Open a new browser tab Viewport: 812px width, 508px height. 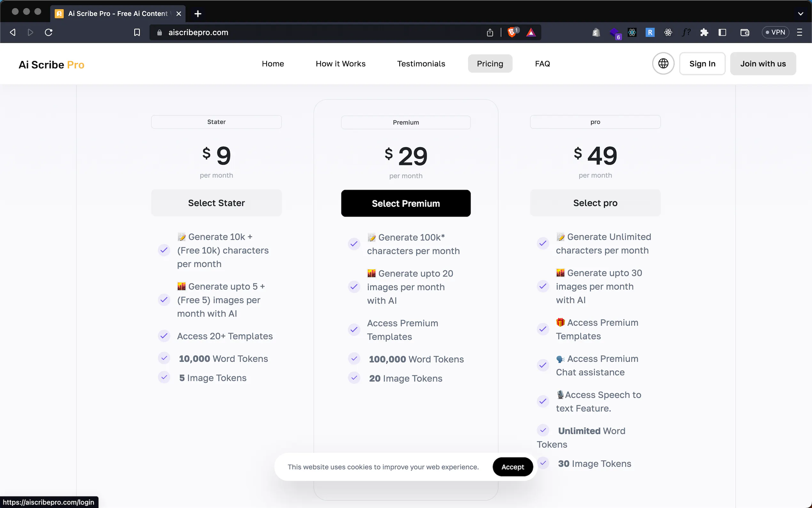(x=198, y=14)
